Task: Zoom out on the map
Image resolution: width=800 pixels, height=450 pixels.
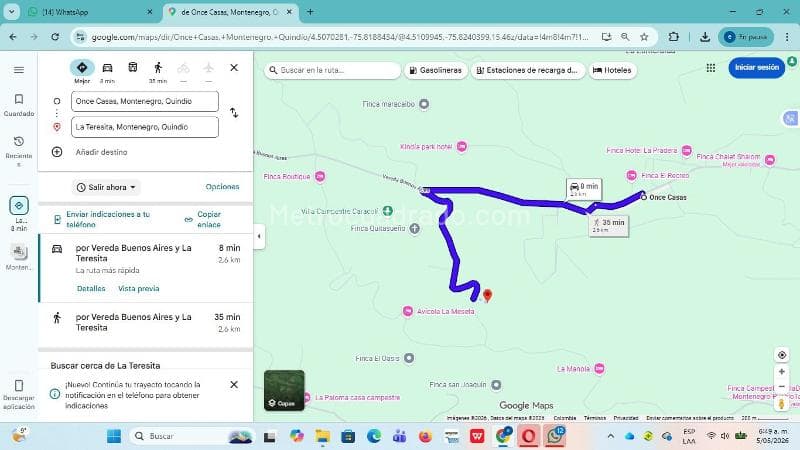Action: [x=782, y=386]
